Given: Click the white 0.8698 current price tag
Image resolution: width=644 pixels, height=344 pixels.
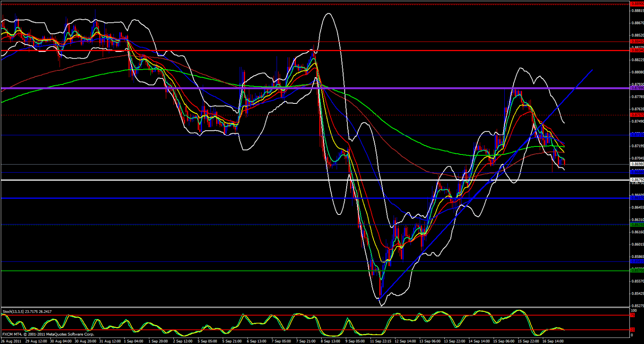Looking at the screenshot, I should [x=637, y=164].
